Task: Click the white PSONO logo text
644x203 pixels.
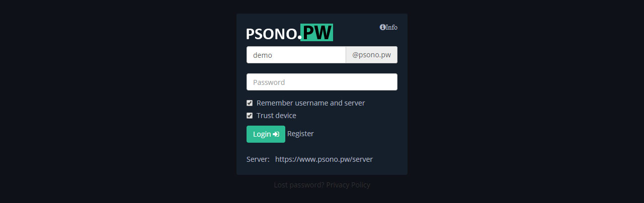Action: click(x=272, y=34)
